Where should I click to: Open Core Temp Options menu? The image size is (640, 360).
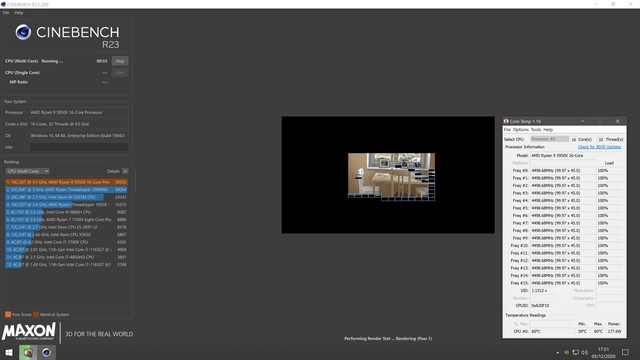point(520,129)
